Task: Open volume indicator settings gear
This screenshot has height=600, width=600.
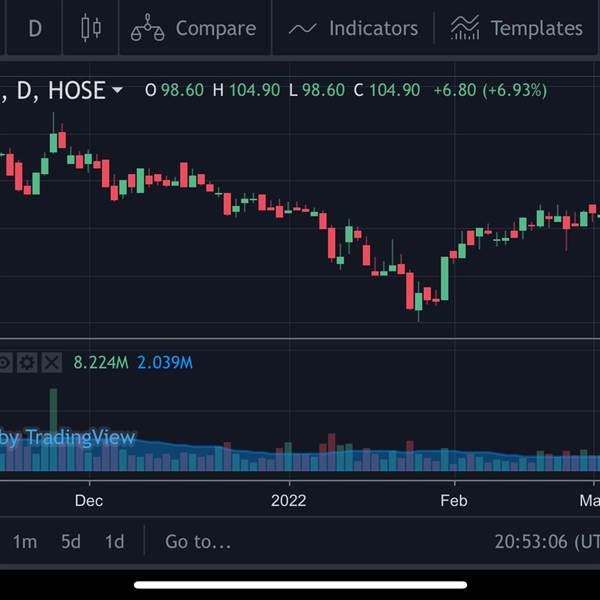Action: 28,362
